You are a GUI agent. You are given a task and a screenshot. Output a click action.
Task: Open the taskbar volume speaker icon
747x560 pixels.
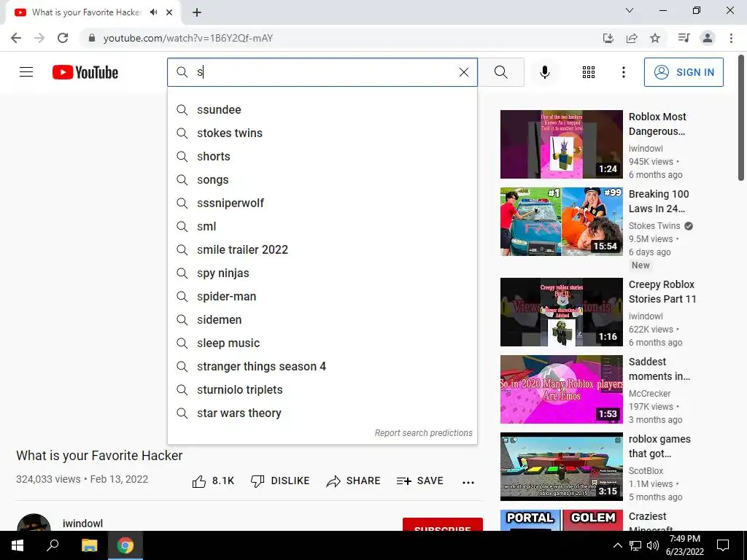click(x=653, y=545)
